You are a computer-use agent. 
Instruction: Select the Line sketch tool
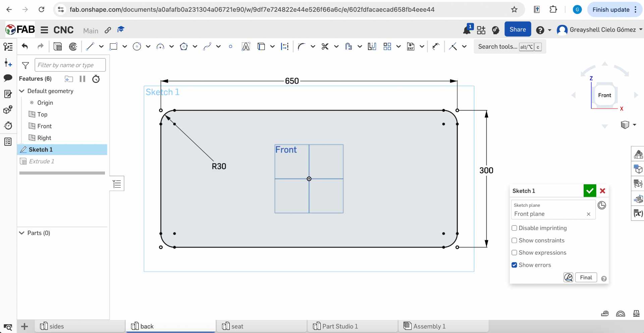click(x=90, y=46)
